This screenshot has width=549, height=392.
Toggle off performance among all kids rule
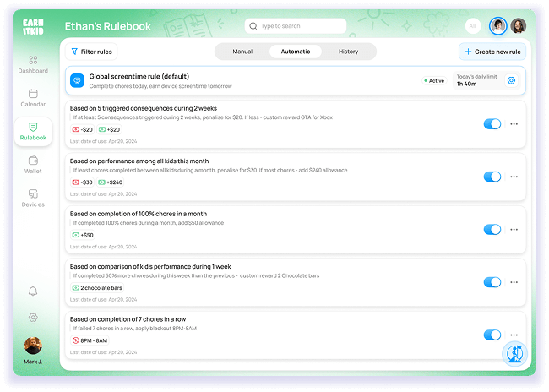(x=492, y=177)
